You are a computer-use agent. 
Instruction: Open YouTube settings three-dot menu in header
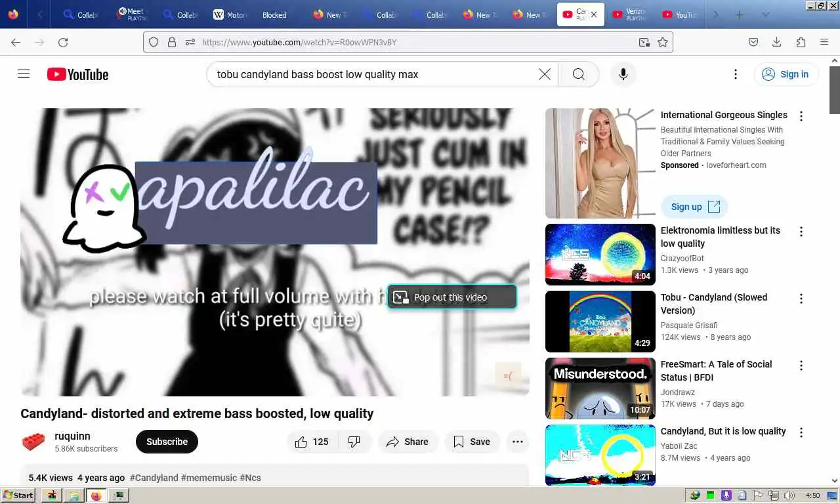(x=736, y=74)
